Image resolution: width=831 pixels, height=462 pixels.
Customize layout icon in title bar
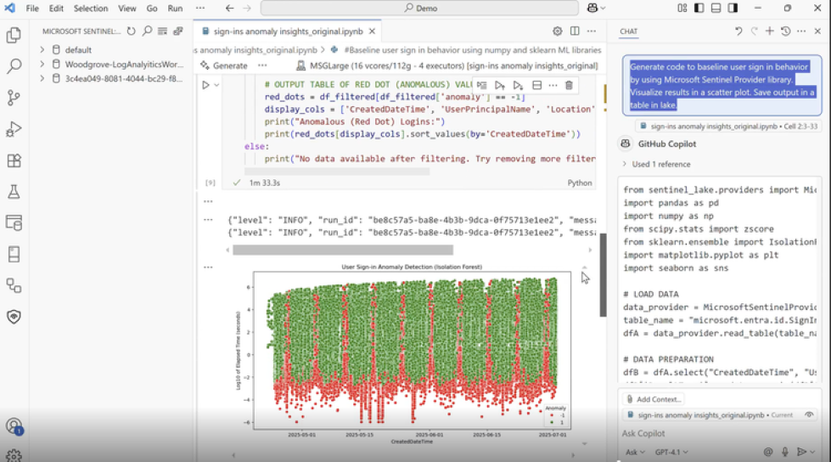pyautogui.click(x=682, y=8)
